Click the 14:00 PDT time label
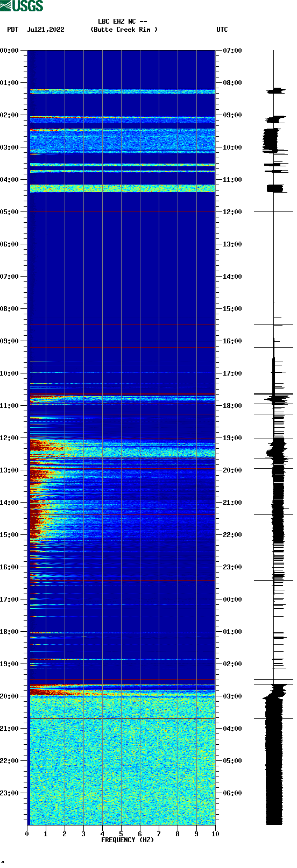 coord(10,503)
